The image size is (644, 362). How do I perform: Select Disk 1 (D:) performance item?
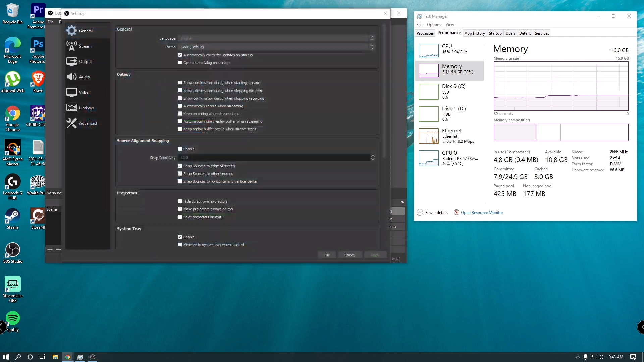[x=449, y=114]
